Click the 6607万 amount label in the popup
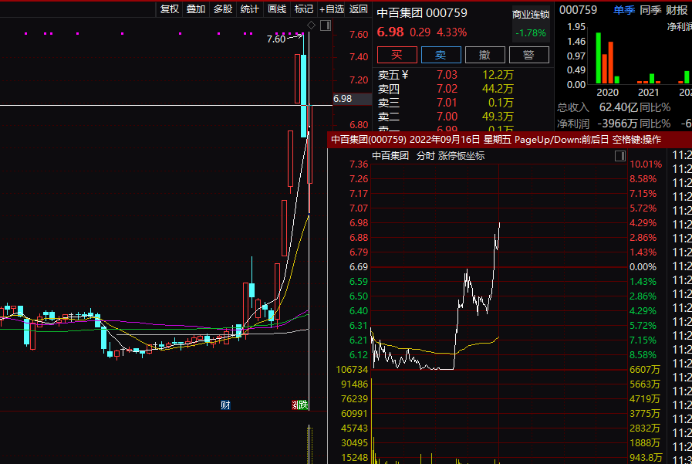 (x=645, y=369)
